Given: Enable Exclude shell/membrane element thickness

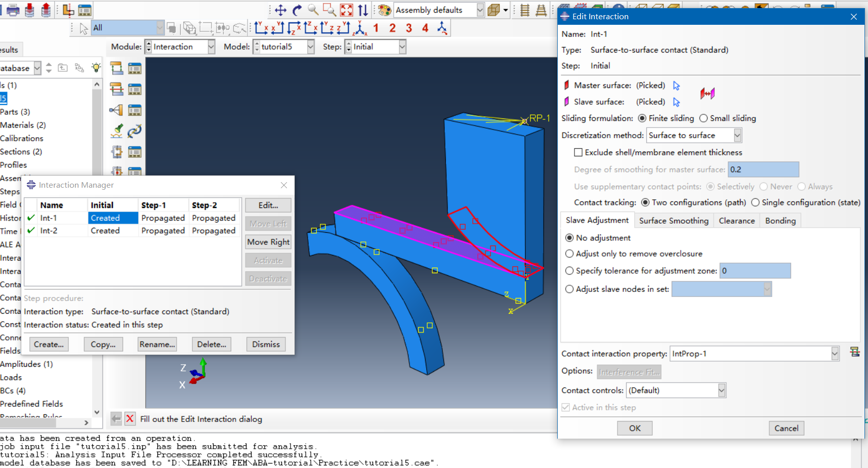Looking at the screenshot, I should [578, 152].
